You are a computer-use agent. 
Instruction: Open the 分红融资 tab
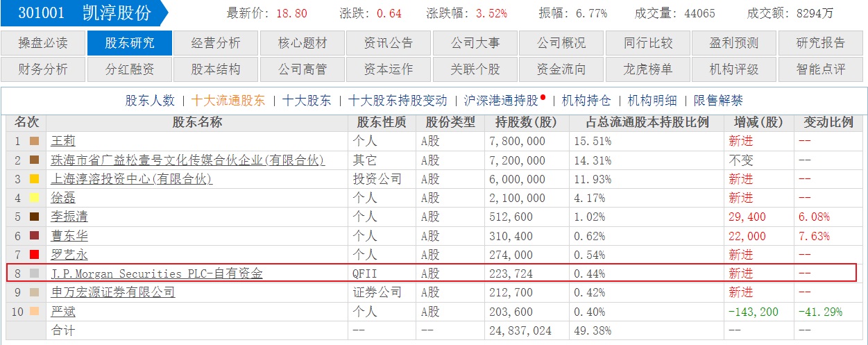(130, 69)
